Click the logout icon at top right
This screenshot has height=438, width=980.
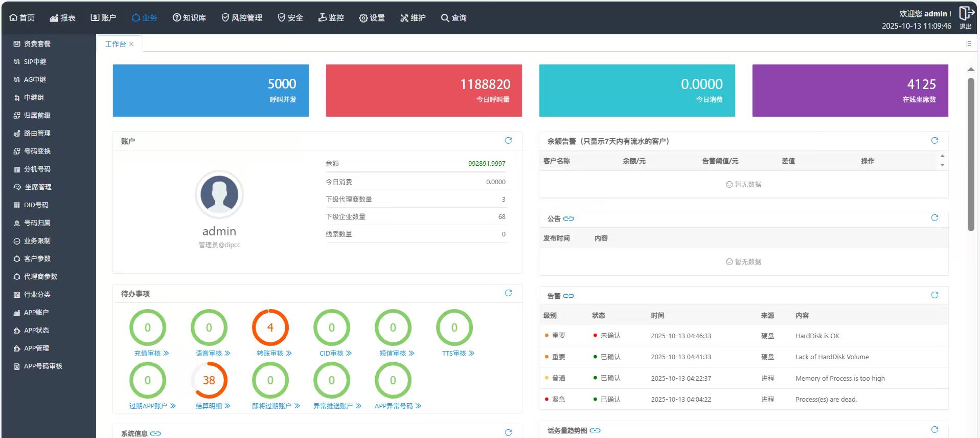[x=965, y=14]
